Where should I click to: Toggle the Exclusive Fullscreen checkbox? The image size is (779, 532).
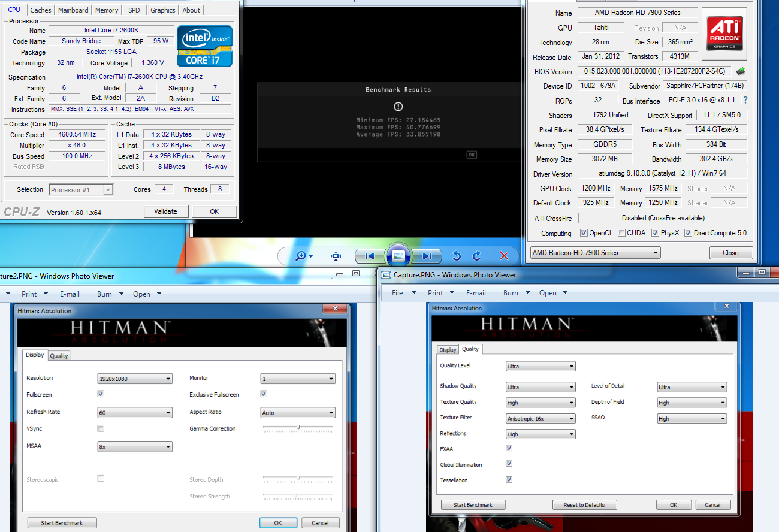point(264,394)
